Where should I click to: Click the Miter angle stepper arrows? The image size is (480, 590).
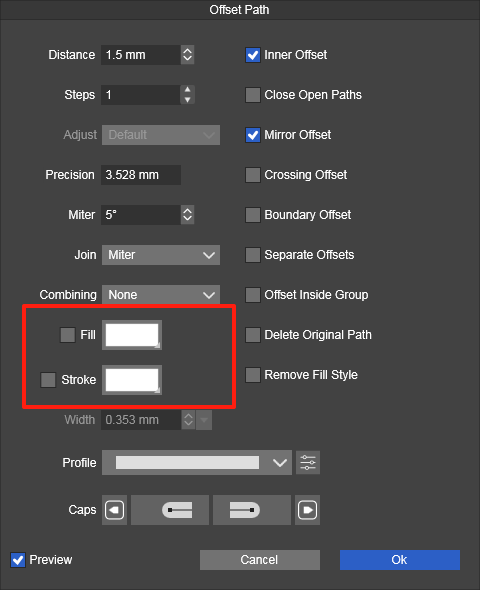pyautogui.click(x=187, y=215)
